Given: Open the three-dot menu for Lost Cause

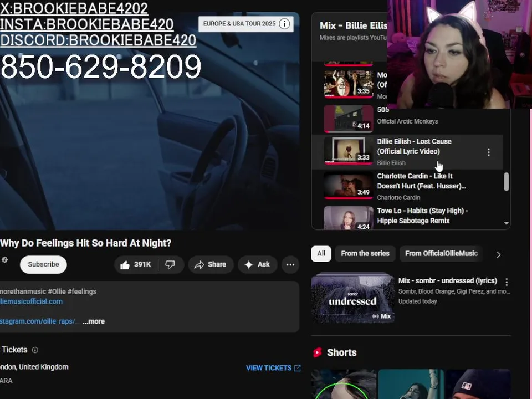Looking at the screenshot, I should (x=489, y=152).
